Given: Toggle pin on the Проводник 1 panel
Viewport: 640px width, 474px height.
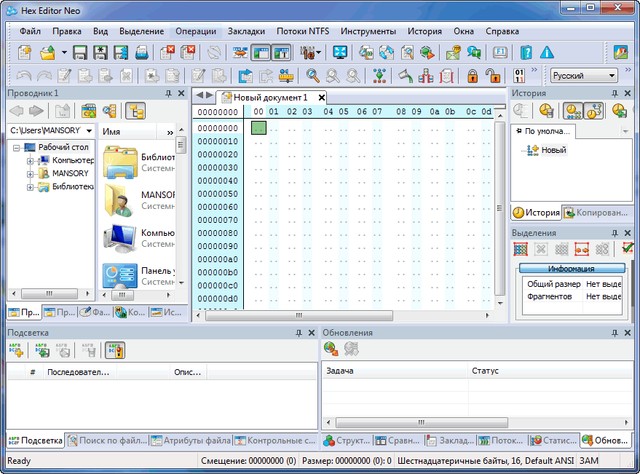Looking at the screenshot, I should click(170, 93).
